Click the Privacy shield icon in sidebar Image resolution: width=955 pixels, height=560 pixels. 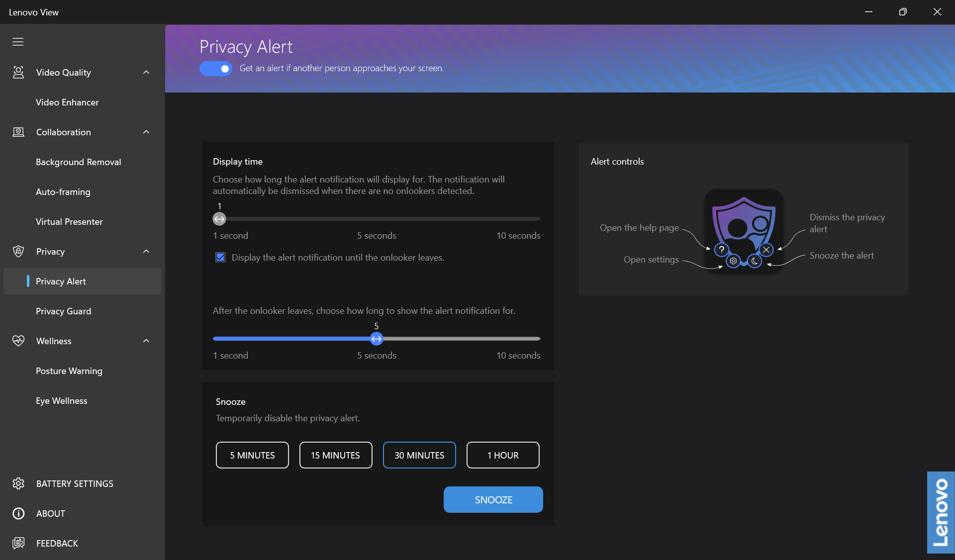click(18, 252)
